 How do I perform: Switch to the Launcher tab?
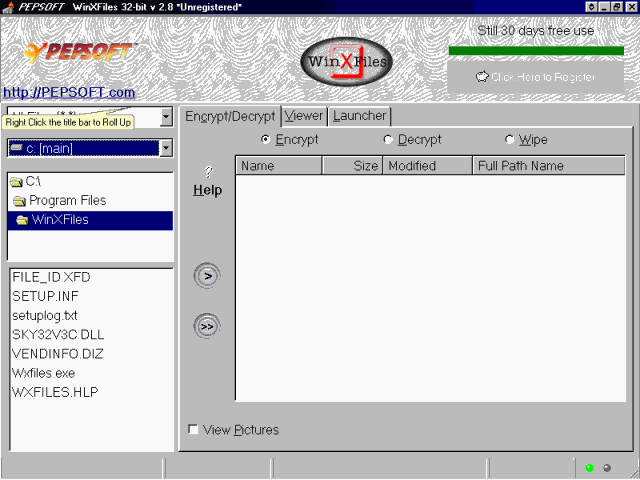pyautogui.click(x=359, y=116)
